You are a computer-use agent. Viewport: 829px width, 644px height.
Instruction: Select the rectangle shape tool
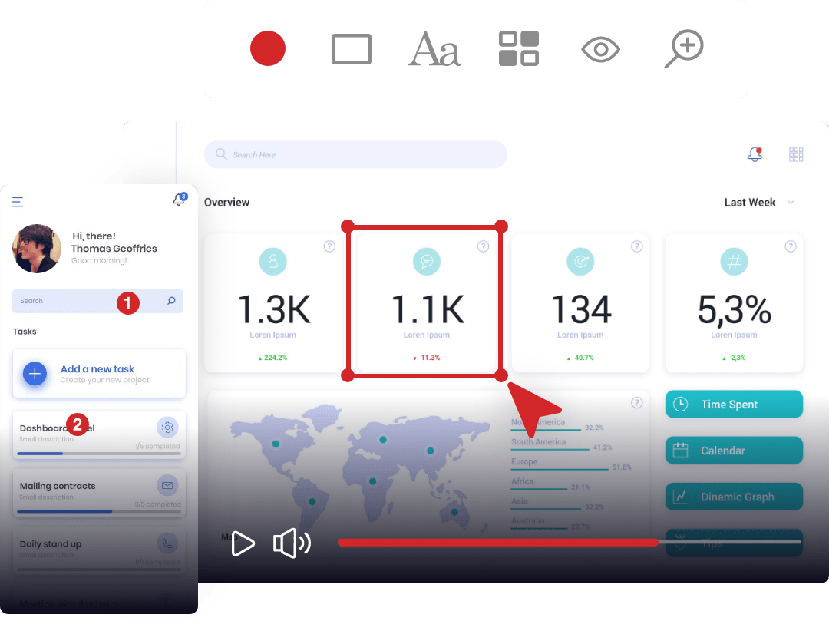(352, 49)
